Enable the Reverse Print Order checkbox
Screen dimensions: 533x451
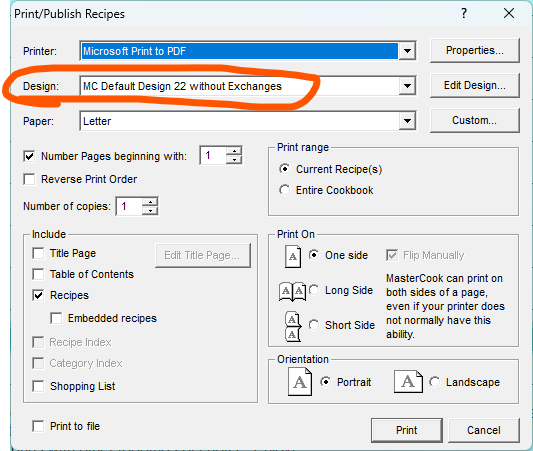pos(29,179)
